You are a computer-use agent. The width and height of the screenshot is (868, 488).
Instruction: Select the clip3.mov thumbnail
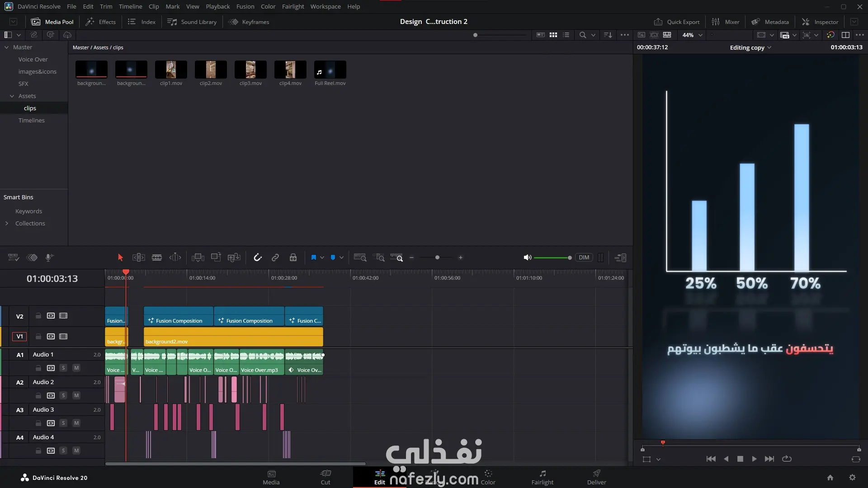(x=250, y=70)
